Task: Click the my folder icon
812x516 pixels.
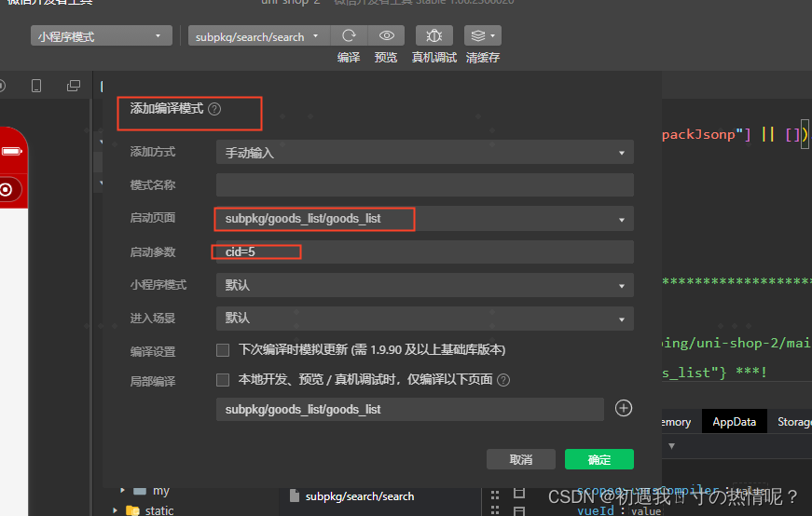Action: 139,490
